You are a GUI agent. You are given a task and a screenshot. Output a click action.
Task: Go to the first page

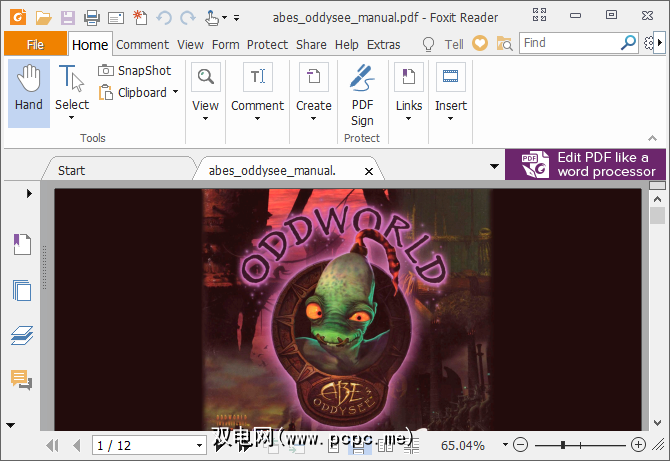pos(53,446)
